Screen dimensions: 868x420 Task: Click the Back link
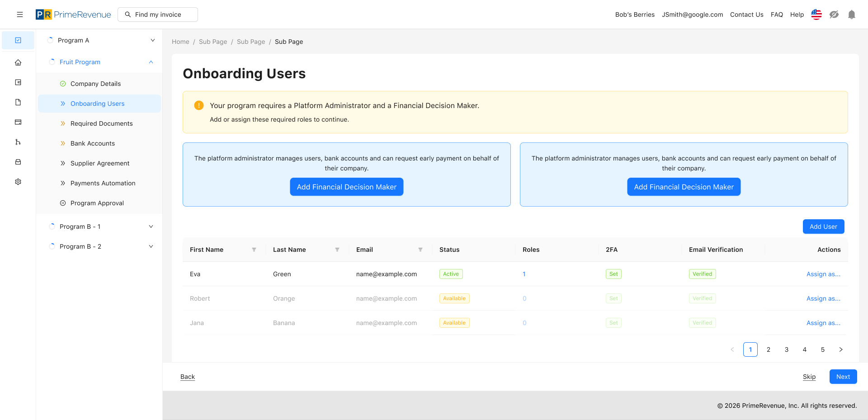[188, 377]
